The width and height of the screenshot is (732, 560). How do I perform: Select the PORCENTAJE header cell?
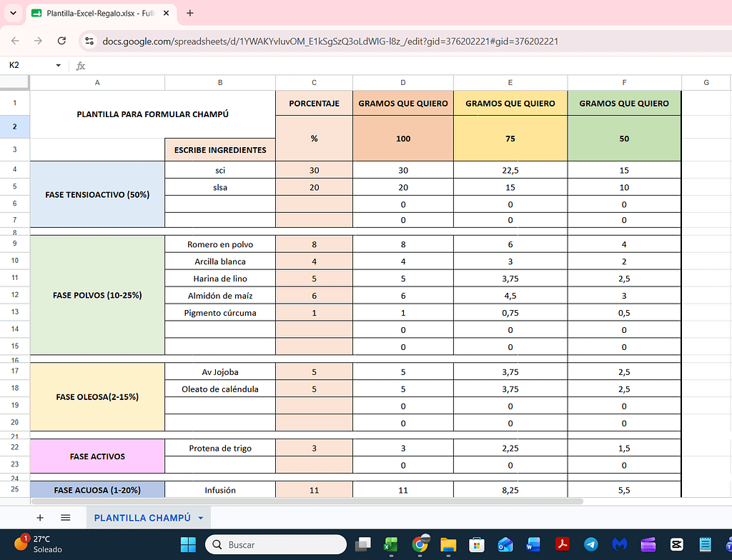point(315,103)
